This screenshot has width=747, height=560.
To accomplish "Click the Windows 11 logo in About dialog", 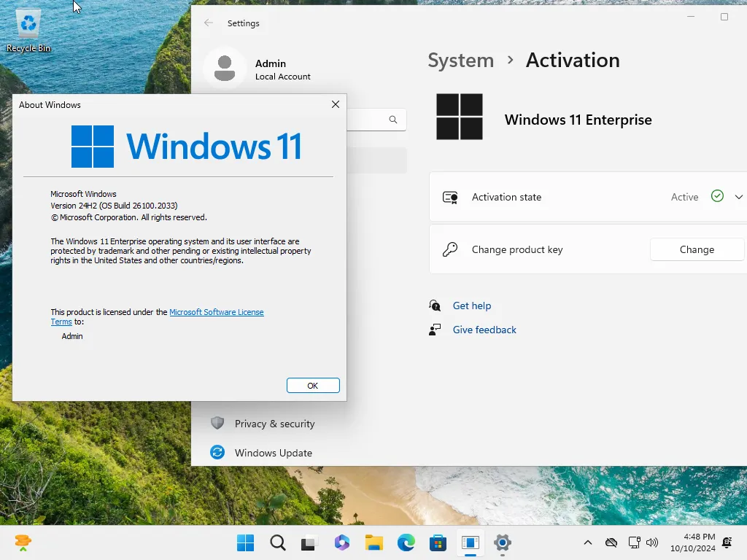I will 186,146.
